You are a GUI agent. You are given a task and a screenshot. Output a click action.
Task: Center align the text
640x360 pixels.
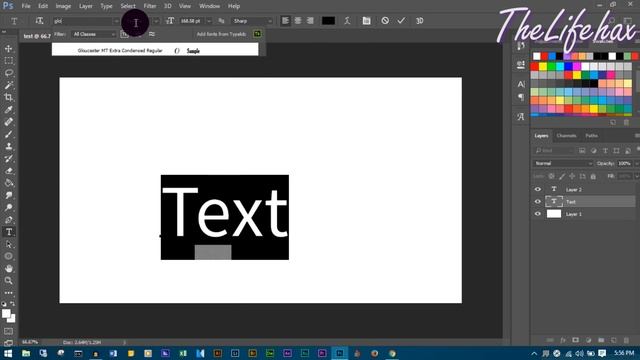pos(298,21)
